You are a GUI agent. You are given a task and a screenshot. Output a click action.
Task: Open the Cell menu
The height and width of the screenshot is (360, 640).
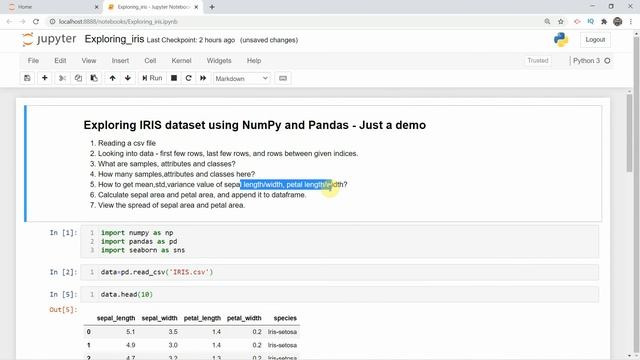pyautogui.click(x=150, y=60)
